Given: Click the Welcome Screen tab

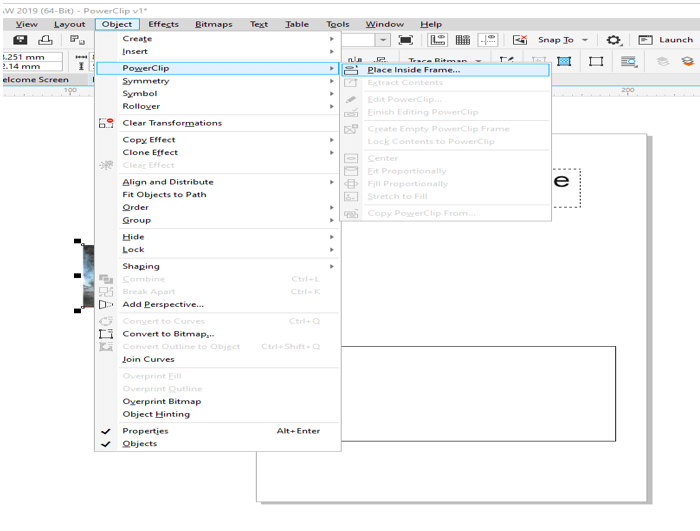Looking at the screenshot, I should (36, 79).
